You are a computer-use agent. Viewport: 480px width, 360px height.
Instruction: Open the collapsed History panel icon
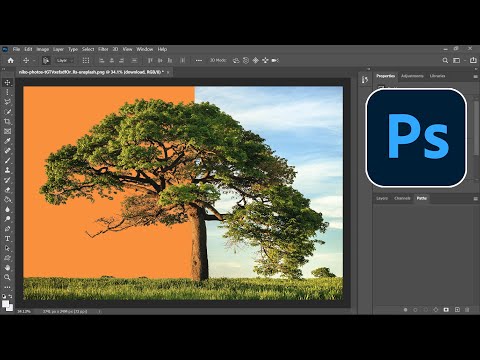click(x=365, y=79)
